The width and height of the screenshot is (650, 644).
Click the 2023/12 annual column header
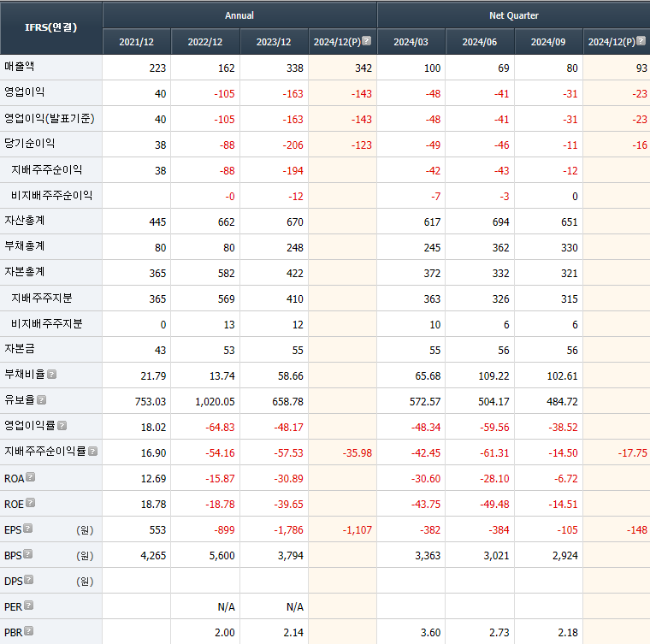(274, 42)
